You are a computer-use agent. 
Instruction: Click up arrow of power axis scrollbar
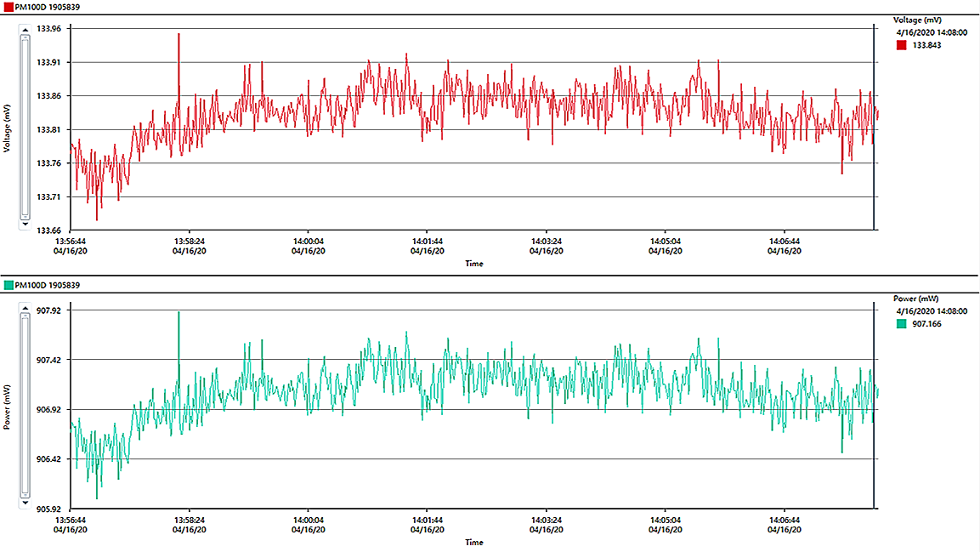[x=25, y=313]
